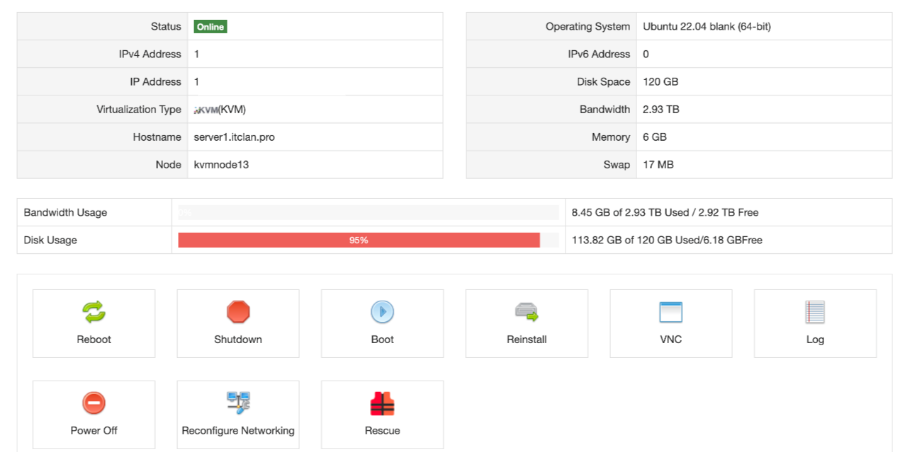Launch the Rescue life vest icon
The image size is (900, 452).
click(382, 403)
